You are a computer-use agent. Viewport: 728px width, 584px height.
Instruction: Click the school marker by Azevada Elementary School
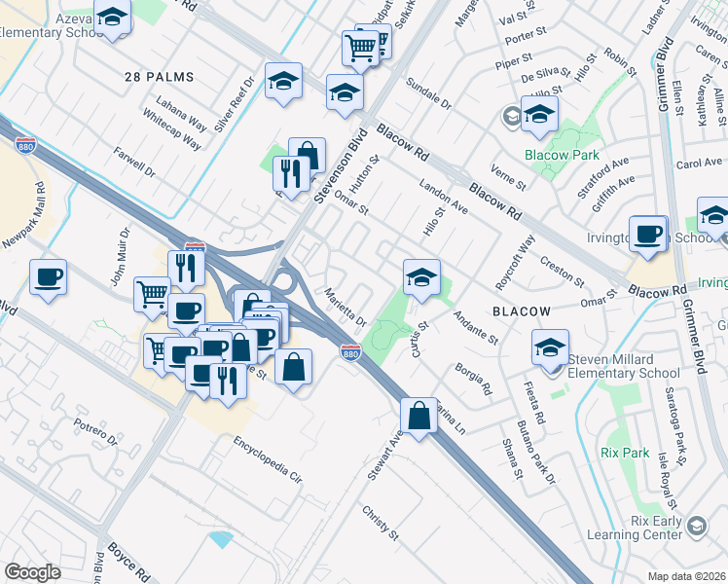pos(112,18)
